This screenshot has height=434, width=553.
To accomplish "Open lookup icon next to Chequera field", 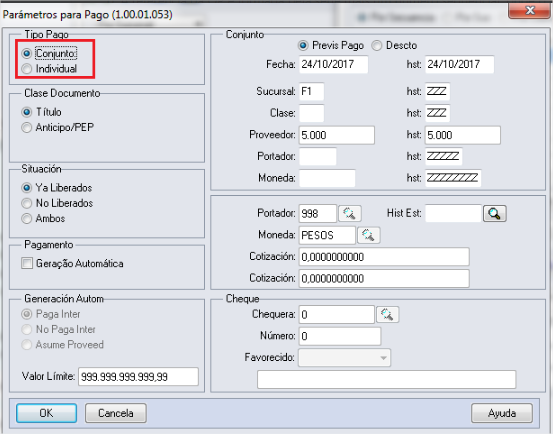I will (388, 314).
